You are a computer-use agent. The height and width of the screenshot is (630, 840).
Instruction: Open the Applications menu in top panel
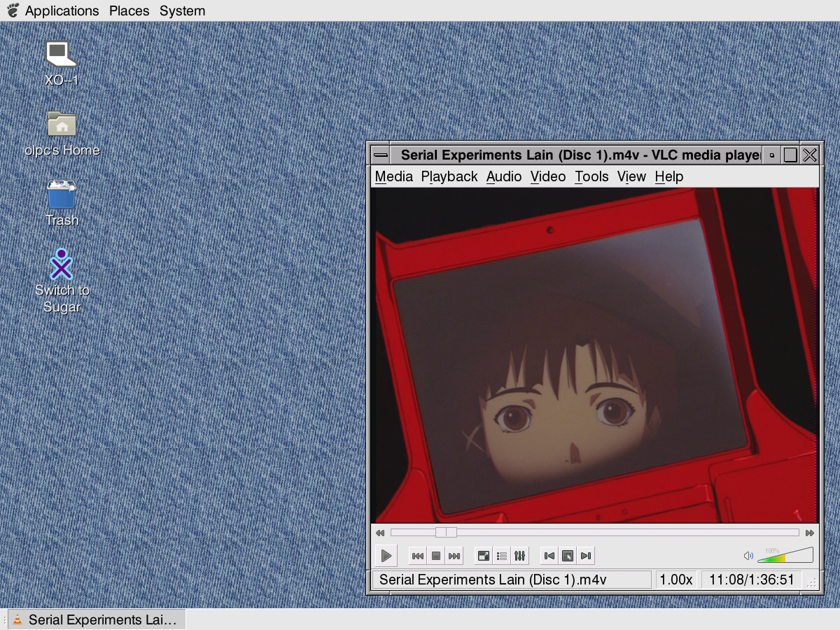pos(62,10)
